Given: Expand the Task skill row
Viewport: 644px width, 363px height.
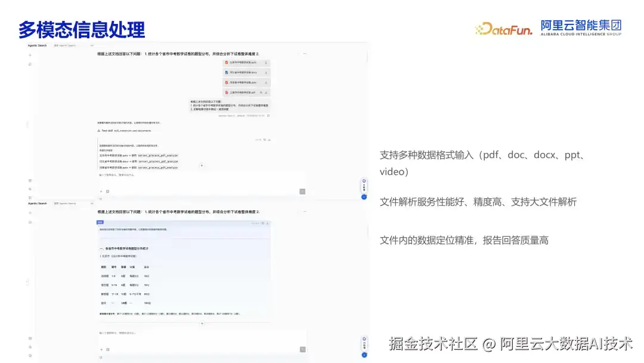Looking at the screenshot, I should click(x=125, y=131).
